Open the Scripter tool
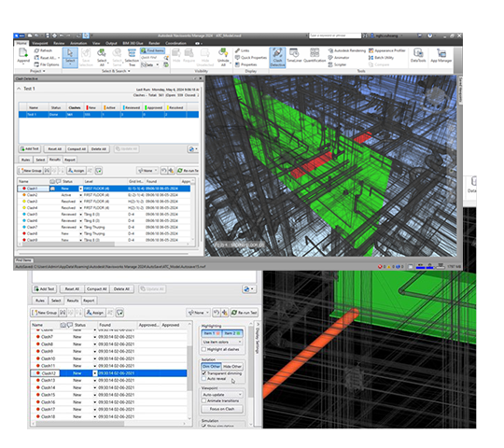Screen dimensions: 504x448 tap(337, 64)
